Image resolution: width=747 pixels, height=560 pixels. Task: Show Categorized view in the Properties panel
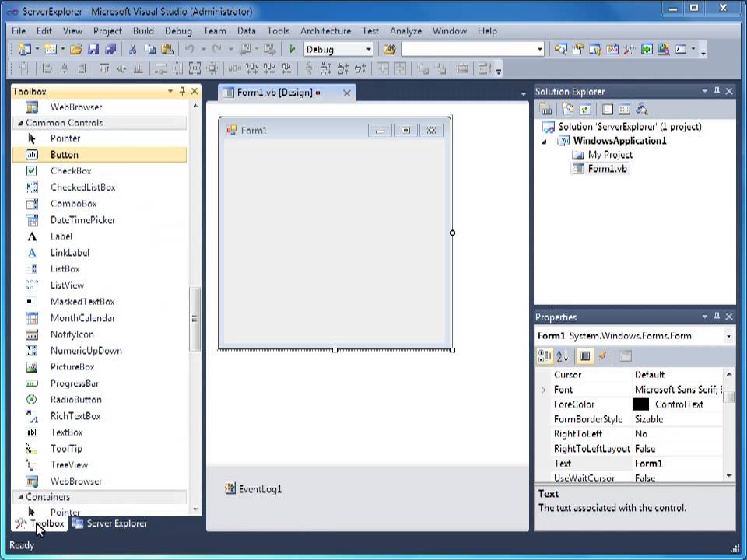tap(545, 355)
